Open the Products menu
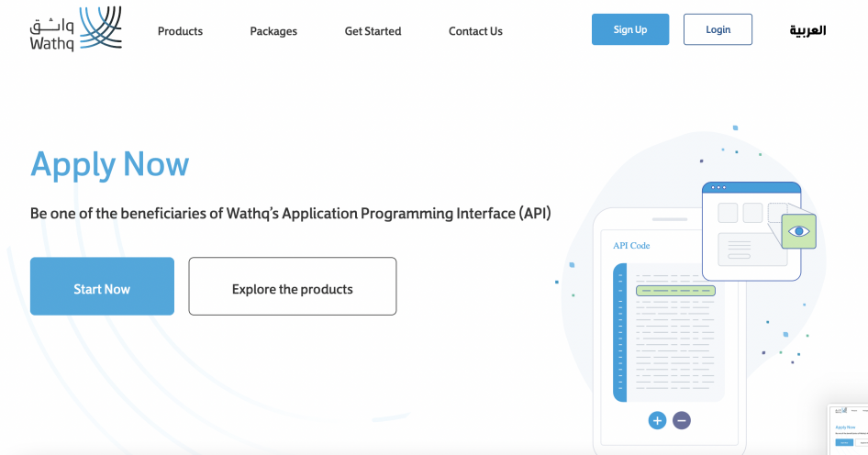The image size is (868, 455). coord(180,31)
